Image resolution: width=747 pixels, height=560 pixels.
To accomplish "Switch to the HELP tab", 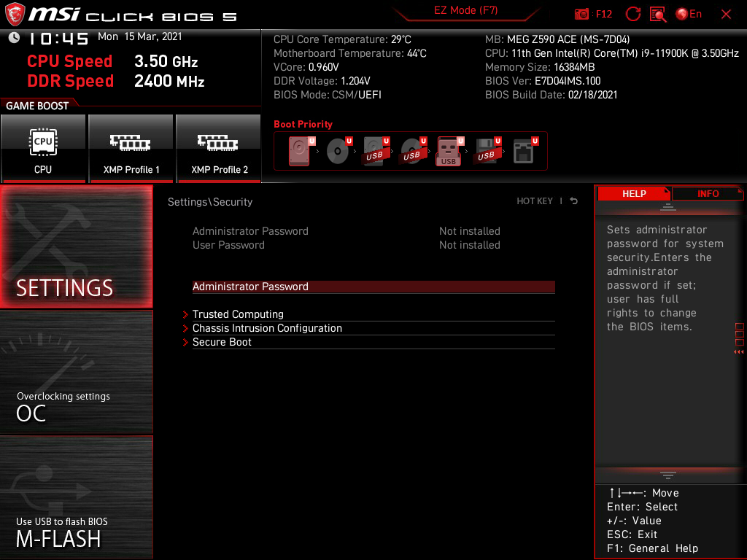I will 634,193.
